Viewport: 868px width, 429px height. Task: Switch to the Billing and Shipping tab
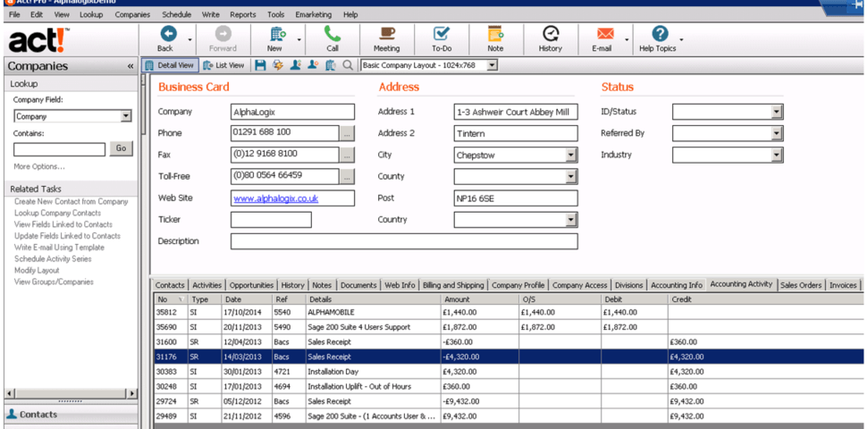(x=453, y=285)
